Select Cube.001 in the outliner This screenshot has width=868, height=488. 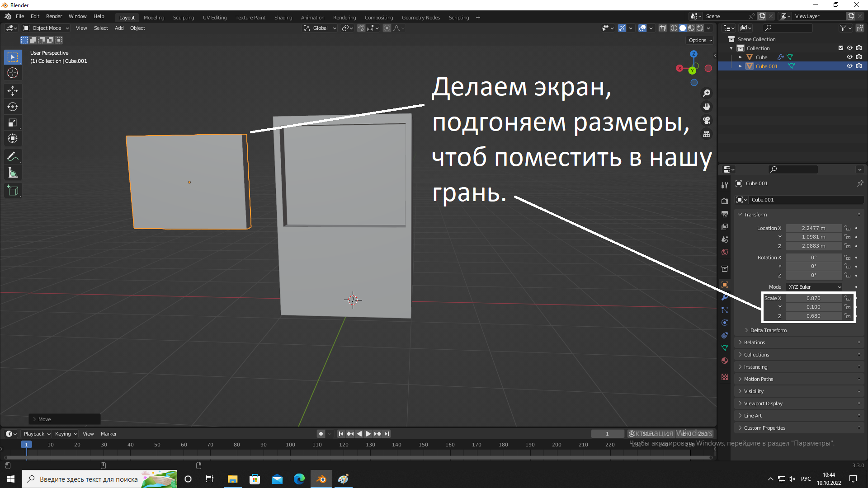pos(766,66)
